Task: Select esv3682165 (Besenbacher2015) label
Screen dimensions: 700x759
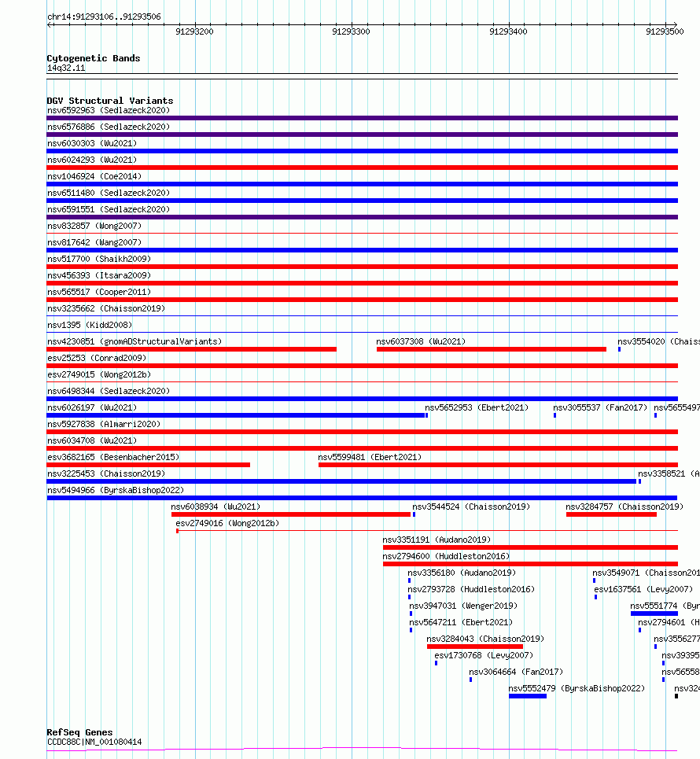Action: 113,457
